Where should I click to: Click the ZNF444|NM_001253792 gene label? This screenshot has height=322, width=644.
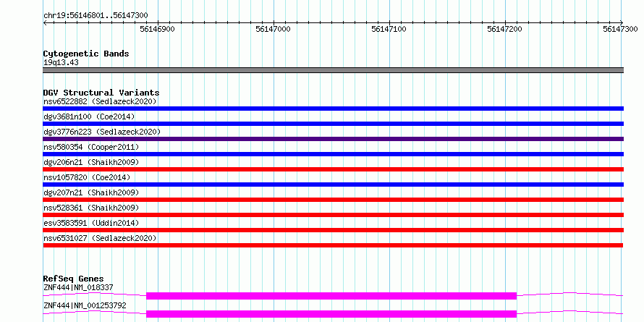coord(85,305)
